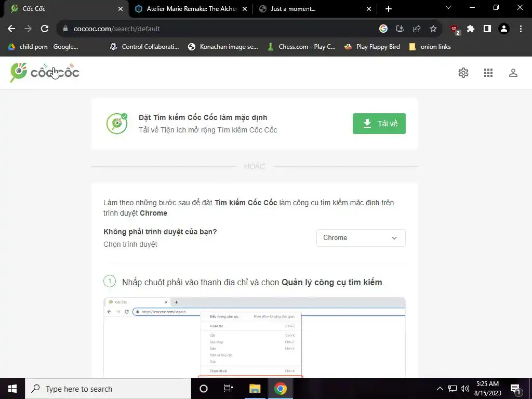Image resolution: width=532 pixels, height=399 pixels.
Task: Open File Explorer from the taskbar
Action: tap(255, 389)
